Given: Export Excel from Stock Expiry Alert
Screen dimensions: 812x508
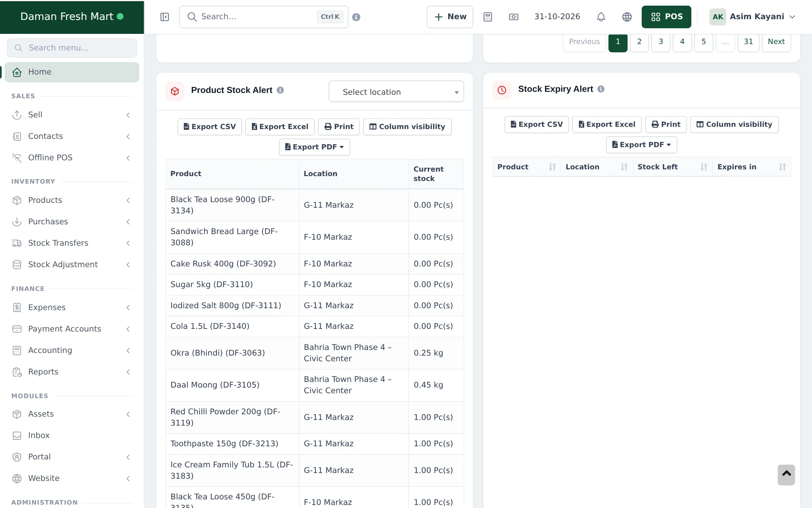Looking at the screenshot, I should (x=607, y=125).
